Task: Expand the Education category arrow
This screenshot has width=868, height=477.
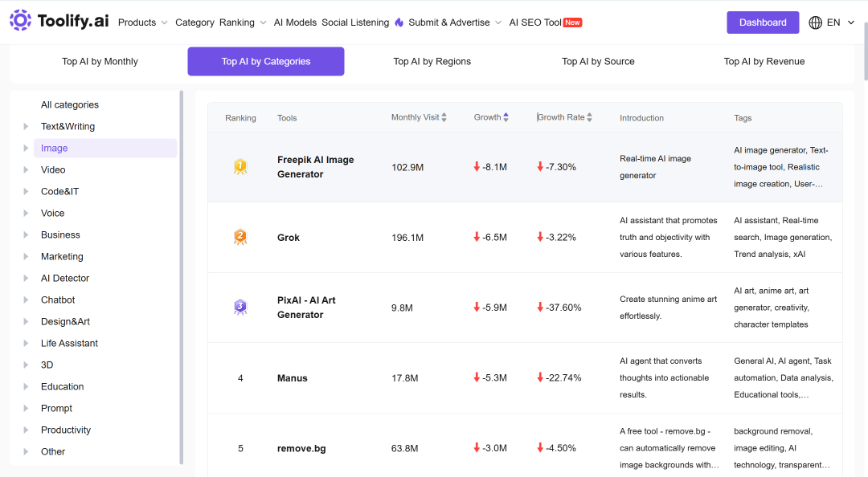Action: pos(26,386)
